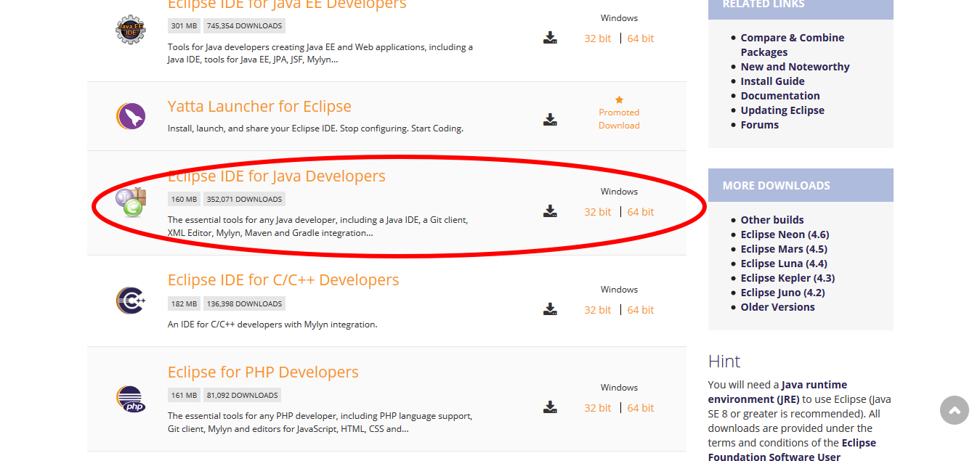Open the Eclipse Luna (4.4) link
Image resolution: width=980 pixels, height=461 pixels.
click(x=784, y=264)
